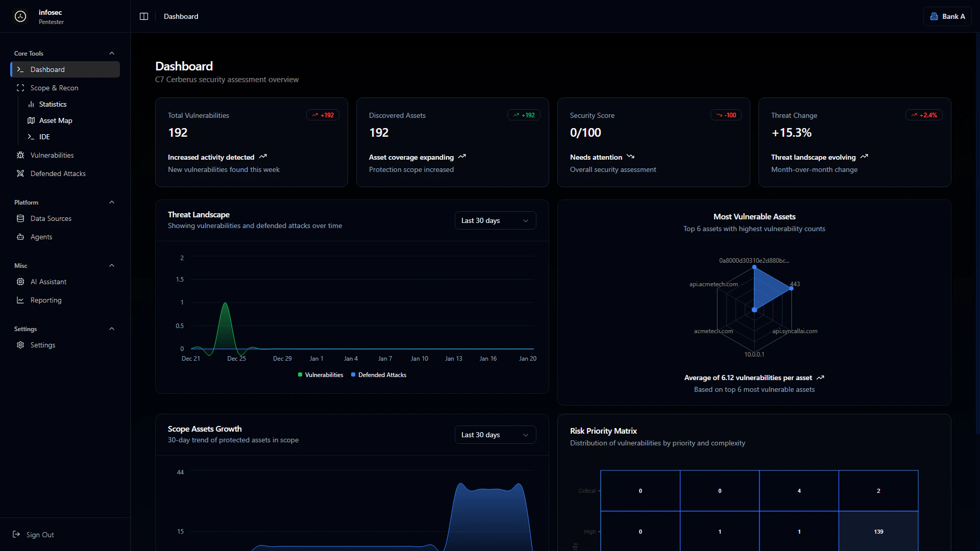Open Threat Landscape Last 30 days dropdown

pyautogui.click(x=495, y=220)
